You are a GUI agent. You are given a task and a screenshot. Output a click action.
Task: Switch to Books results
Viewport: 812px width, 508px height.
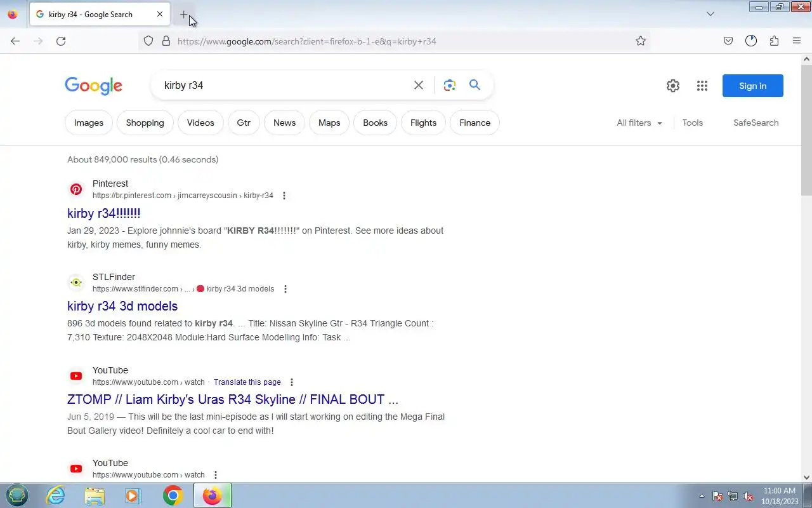click(x=375, y=123)
